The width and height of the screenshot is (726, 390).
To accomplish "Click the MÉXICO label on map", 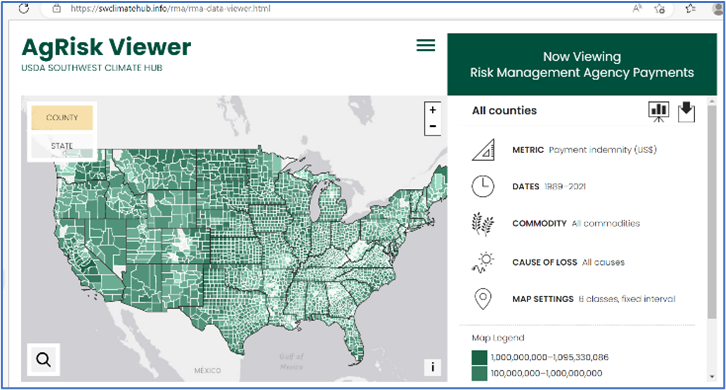I will (x=207, y=371).
